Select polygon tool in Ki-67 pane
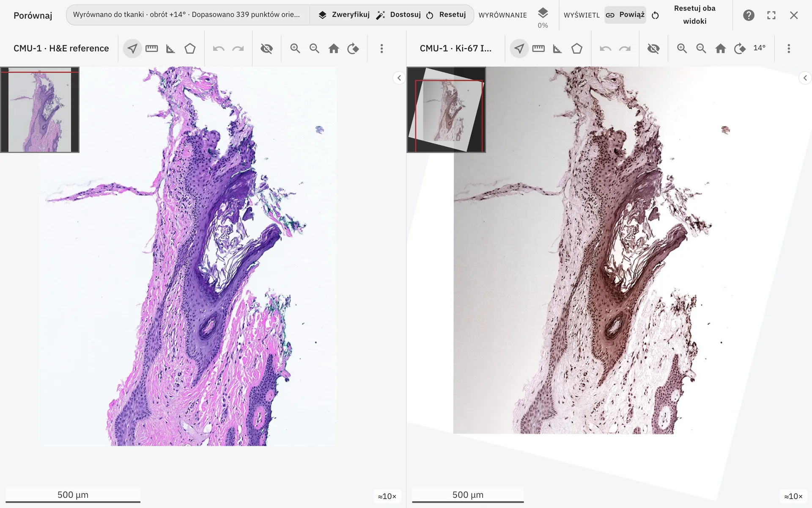The image size is (812, 508). (x=577, y=49)
